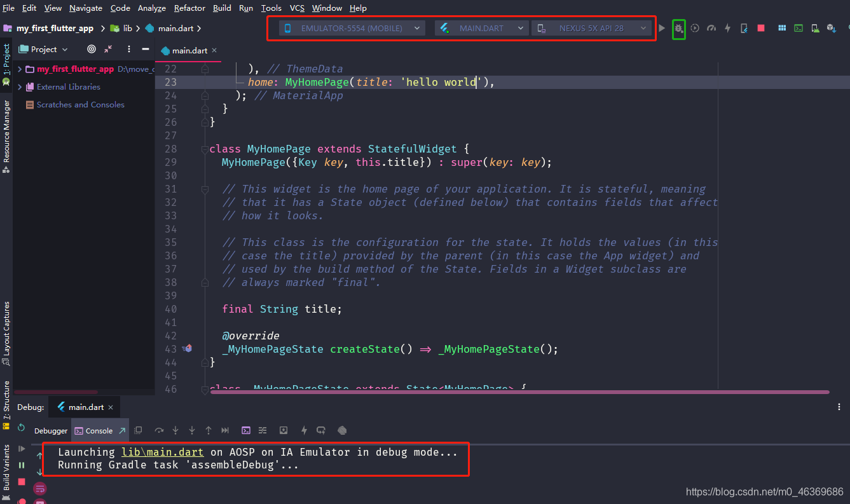This screenshot has height=504, width=850.
Task: Open SDK Manager cube icon
Action: [831, 28]
